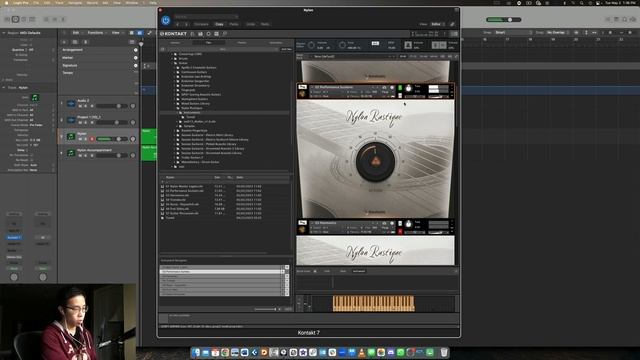Mute the Nylon Accompaniment track
Viewport: 640px width, 360px height.
coord(80,156)
